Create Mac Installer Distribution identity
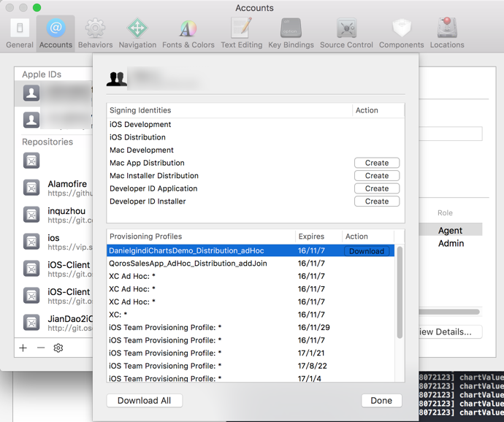 (377, 176)
